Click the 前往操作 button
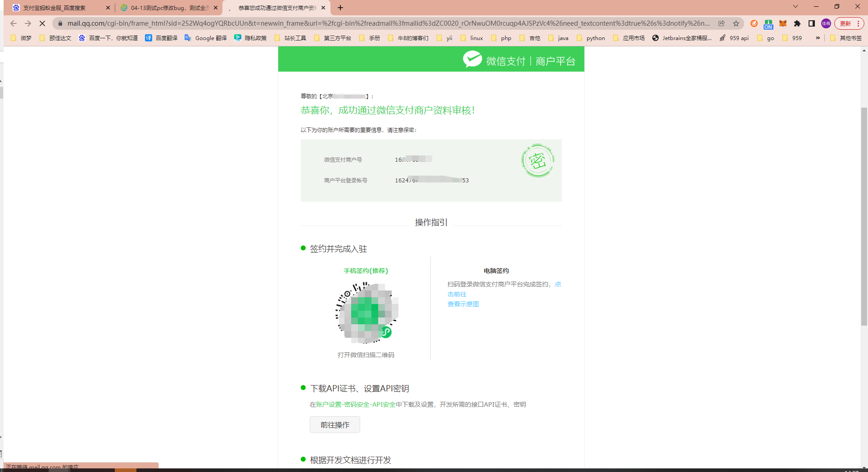This screenshot has height=472, width=868. pos(335,425)
